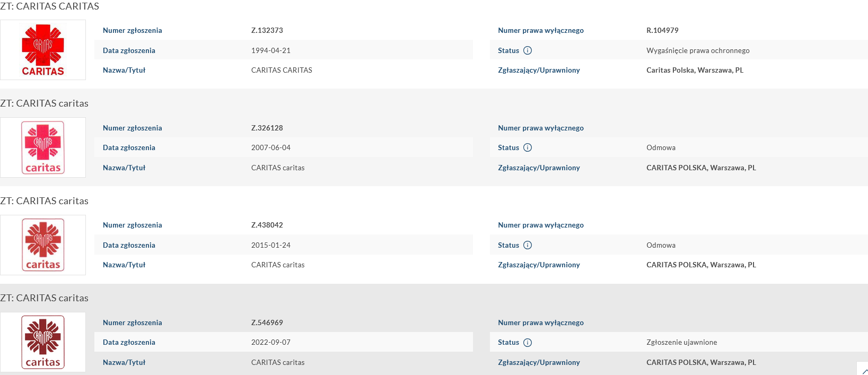The height and width of the screenshot is (375, 868).
Task: Click exclusive right number R.104979
Action: click(662, 30)
